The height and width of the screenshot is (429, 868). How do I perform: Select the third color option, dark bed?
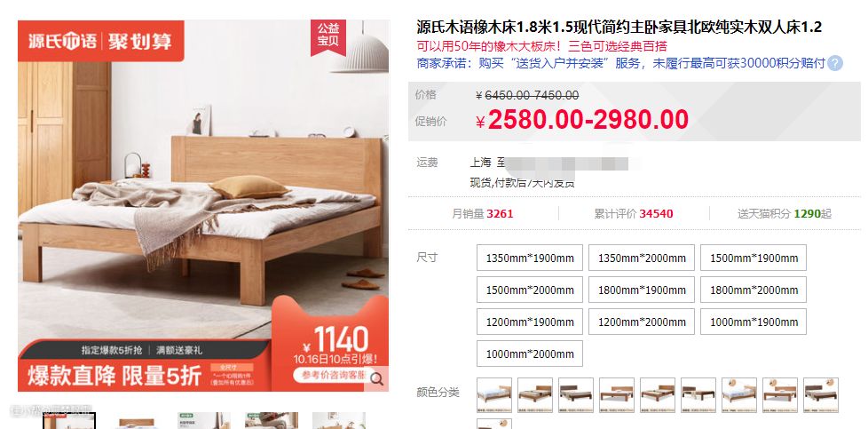point(576,395)
